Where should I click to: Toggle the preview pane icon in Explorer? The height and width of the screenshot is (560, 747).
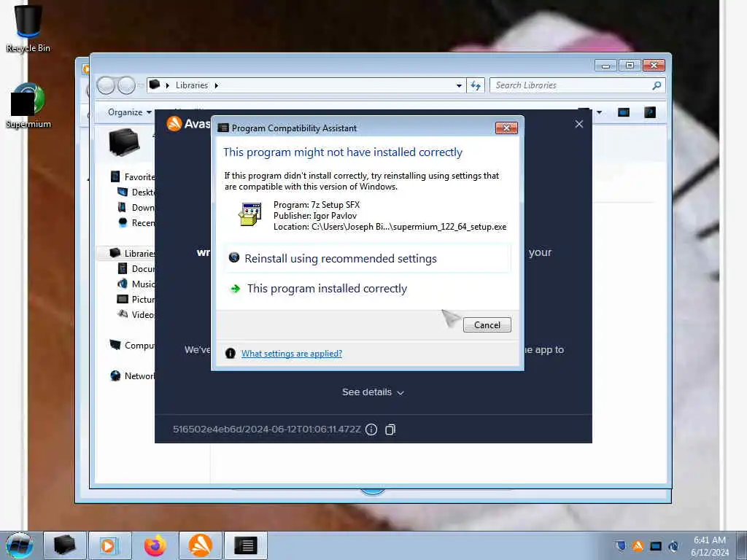pos(624,112)
